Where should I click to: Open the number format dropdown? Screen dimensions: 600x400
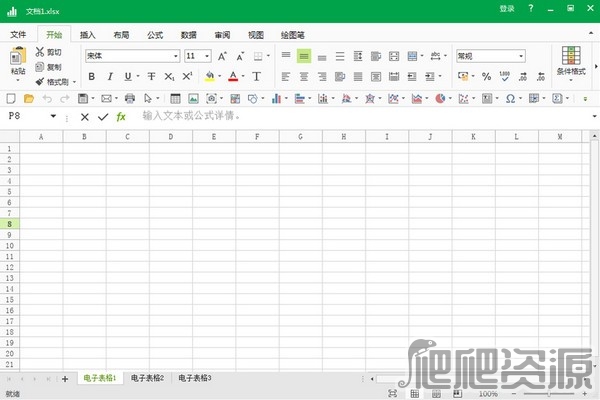coord(521,56)
